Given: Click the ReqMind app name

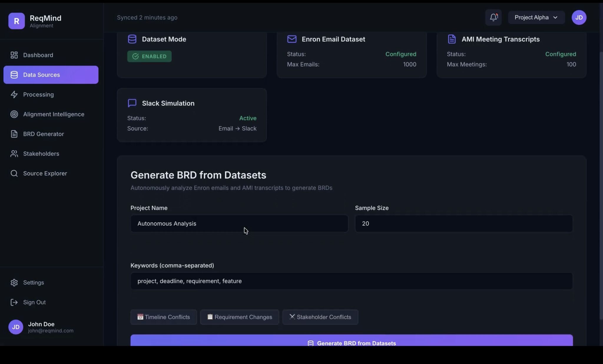Looking at the screenshot, I should 46,18.
